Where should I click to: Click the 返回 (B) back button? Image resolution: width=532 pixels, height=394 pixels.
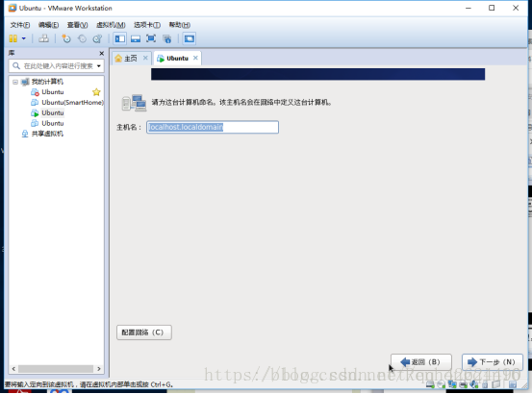[421, 362]
